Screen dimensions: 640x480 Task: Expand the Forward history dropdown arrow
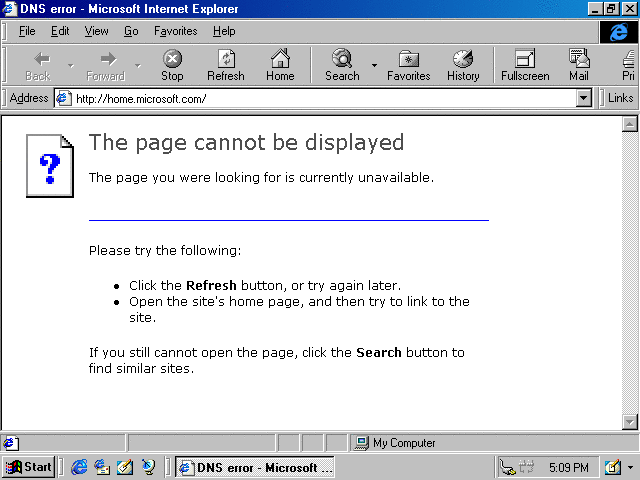[138, 65]
